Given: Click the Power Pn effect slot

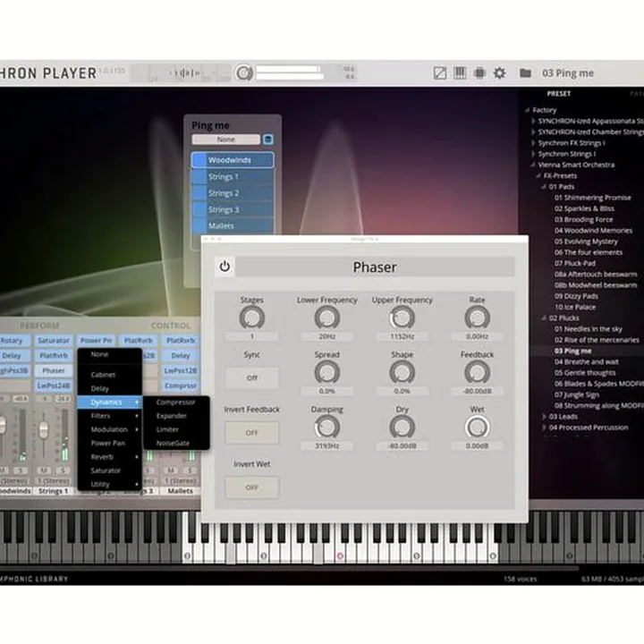Looking at the screenshot, I should [96, 341].
